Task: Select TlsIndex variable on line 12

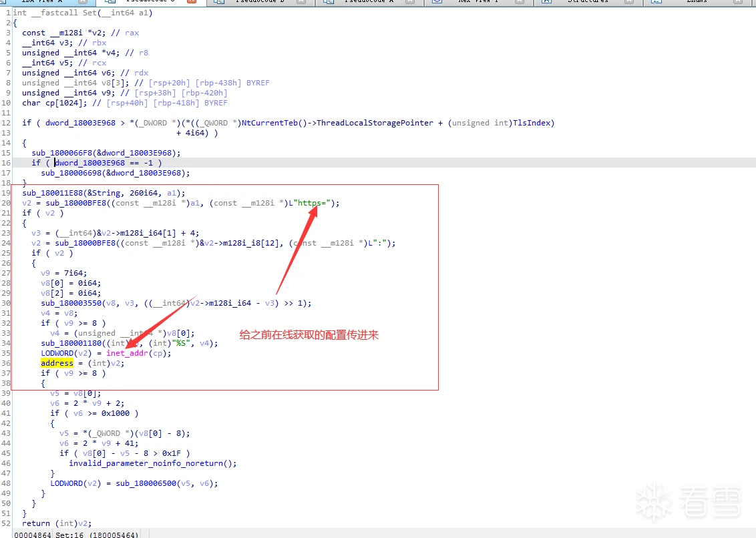Action: [x=532, y=123]
